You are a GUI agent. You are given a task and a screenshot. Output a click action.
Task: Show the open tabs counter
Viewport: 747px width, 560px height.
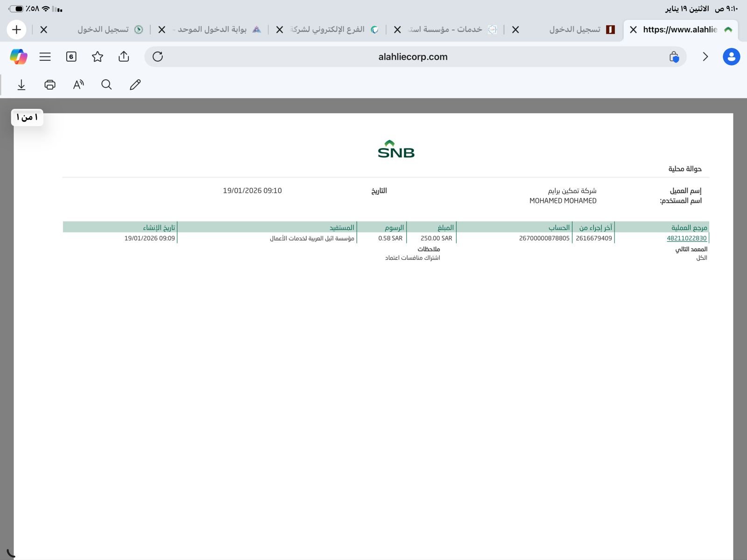[x=71, y=57]
